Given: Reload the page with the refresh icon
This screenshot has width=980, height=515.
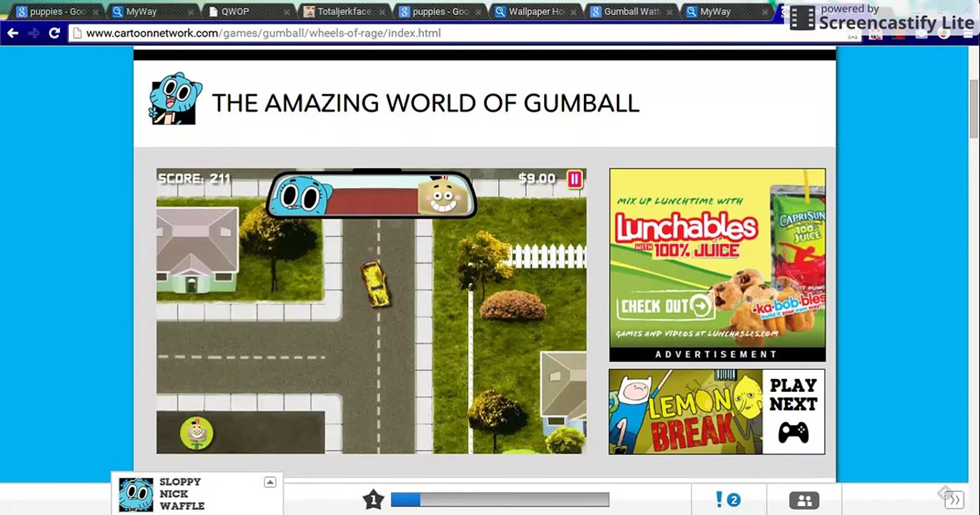Looking at the screenshot, I should point(54,33).
